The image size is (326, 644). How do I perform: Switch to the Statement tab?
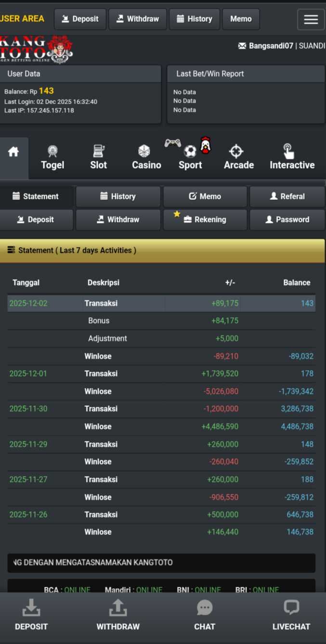pyautogui.click(x=36, y=196)
